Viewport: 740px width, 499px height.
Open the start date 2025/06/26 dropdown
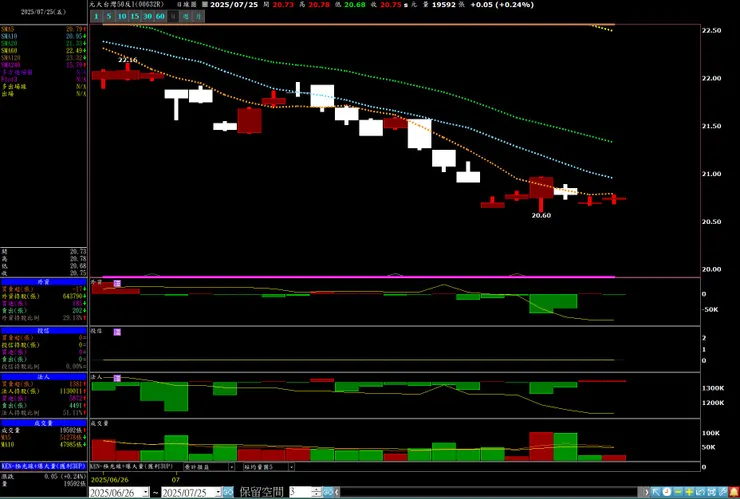tap(146, 492)
